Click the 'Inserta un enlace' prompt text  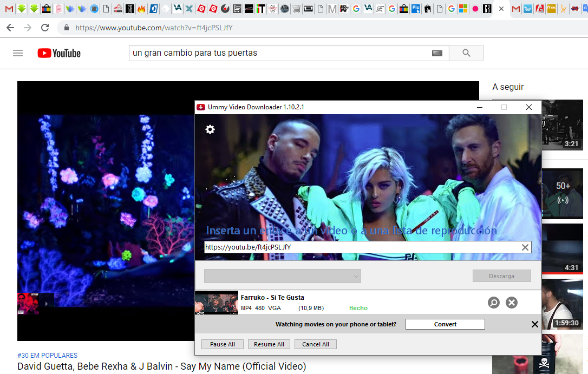tap(351, 231)
